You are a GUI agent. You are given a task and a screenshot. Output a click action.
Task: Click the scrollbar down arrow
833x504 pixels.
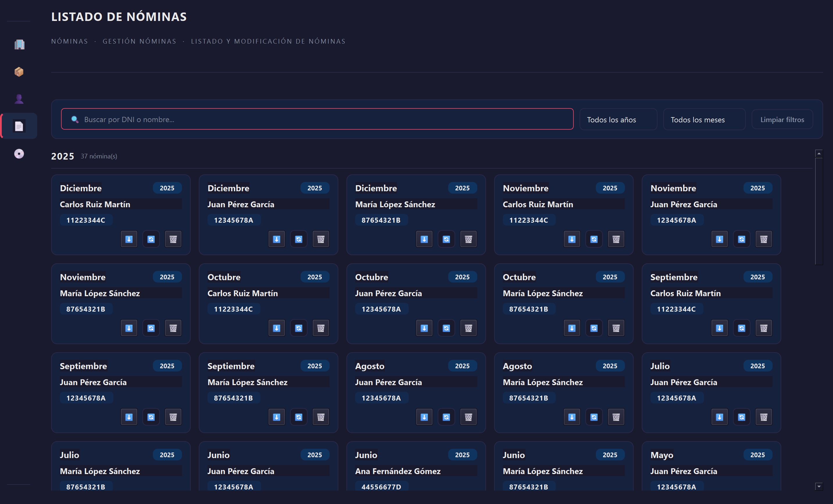[819, 487]
